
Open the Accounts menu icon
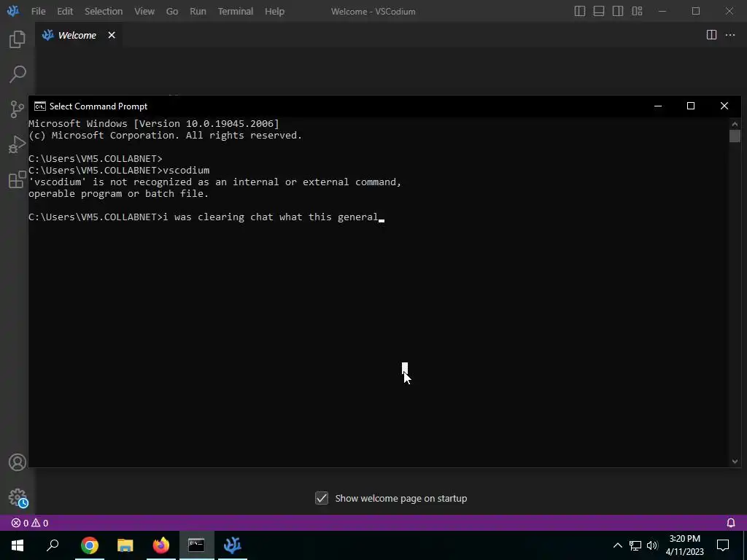point(18,462)
